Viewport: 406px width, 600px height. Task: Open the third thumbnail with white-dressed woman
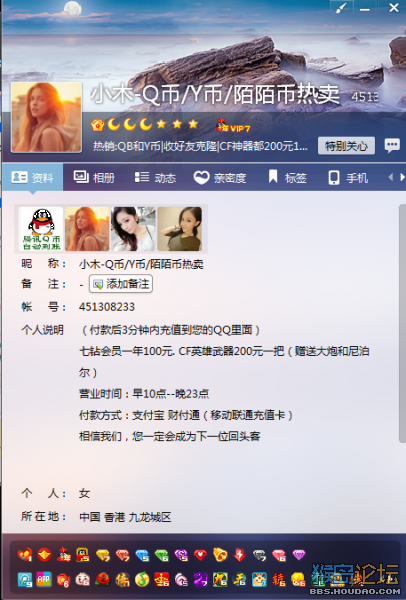(133, 229)
